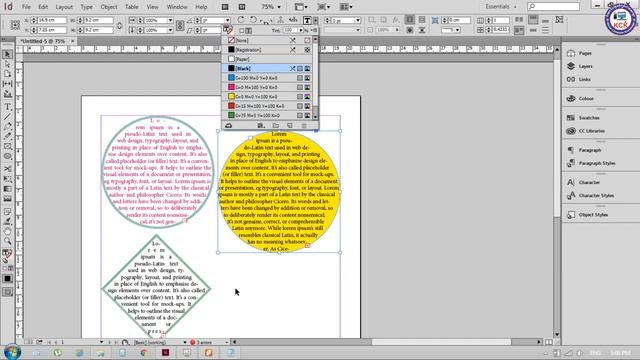The width and height of the screenshot is (640, 360).
Task: Toggle the screen mode button in toolbox
Action: click(x=7, y=292)
